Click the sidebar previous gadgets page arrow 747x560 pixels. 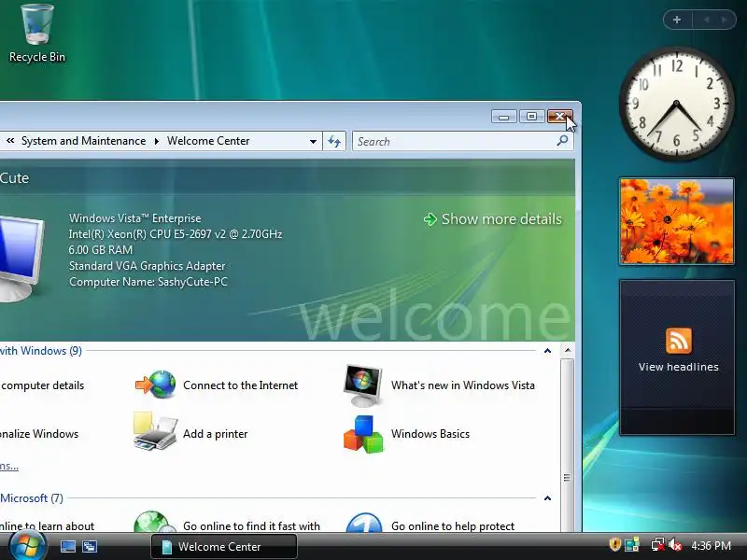coord(707,20)
